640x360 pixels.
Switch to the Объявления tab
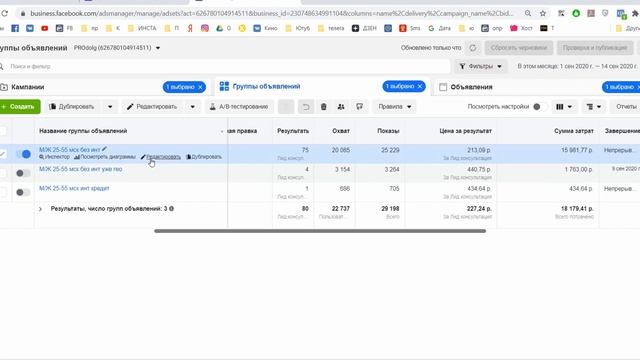(471, 87)
